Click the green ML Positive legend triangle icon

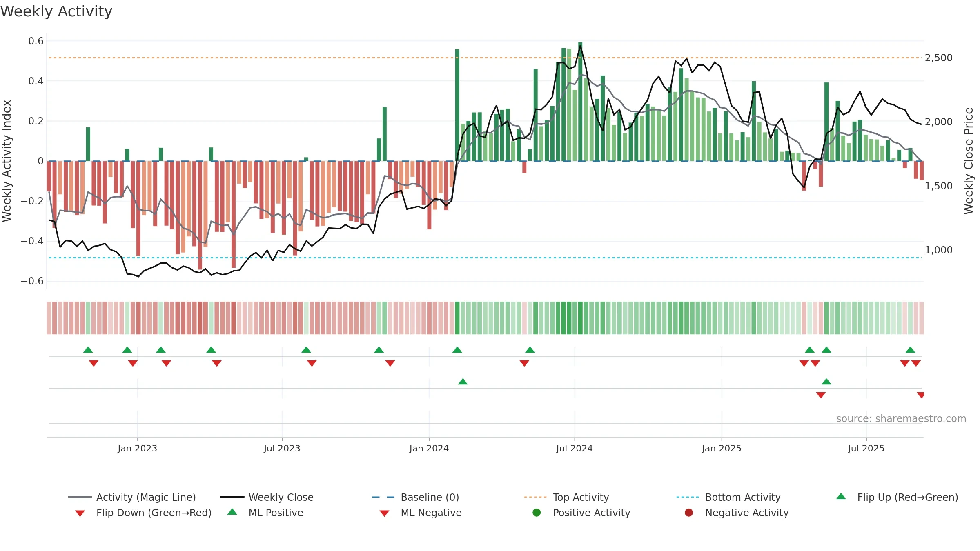click(232, 512)
